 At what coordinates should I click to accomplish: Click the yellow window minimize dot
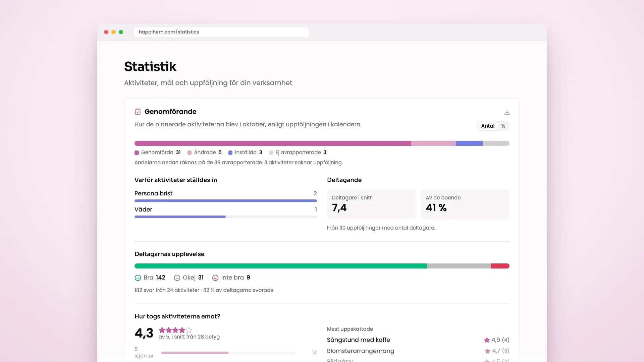coord(113,32)
